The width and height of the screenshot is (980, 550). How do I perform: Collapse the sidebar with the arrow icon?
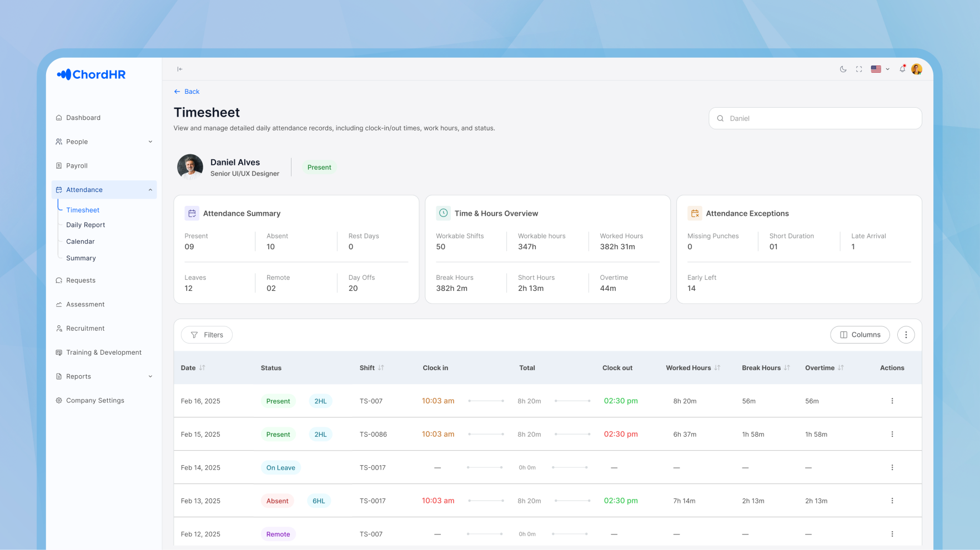pos(179,69)
